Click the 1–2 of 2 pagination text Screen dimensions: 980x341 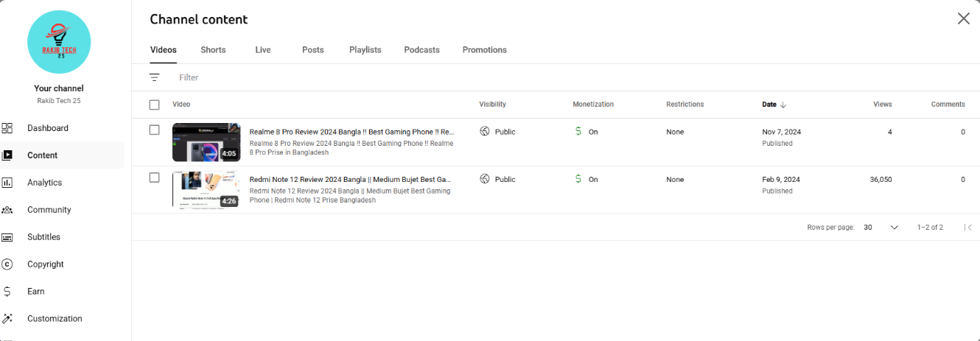point(930,228)
